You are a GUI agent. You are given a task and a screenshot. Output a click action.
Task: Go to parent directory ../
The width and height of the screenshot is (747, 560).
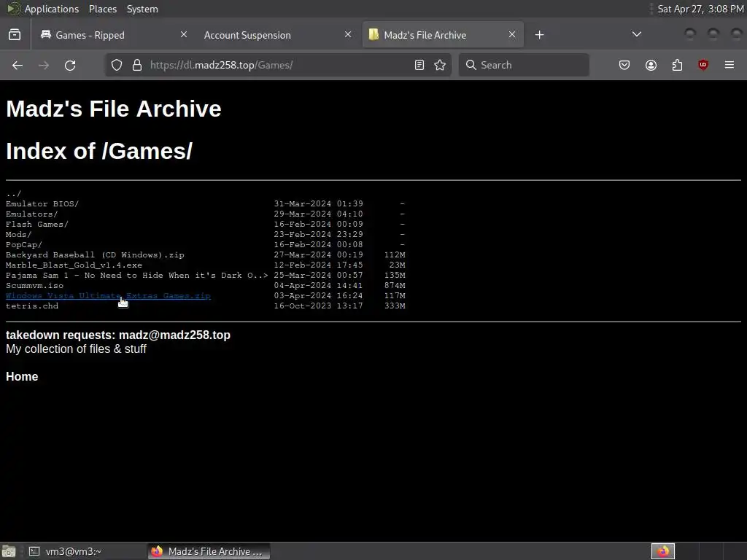pyautogui.click(x=13, y=194)
